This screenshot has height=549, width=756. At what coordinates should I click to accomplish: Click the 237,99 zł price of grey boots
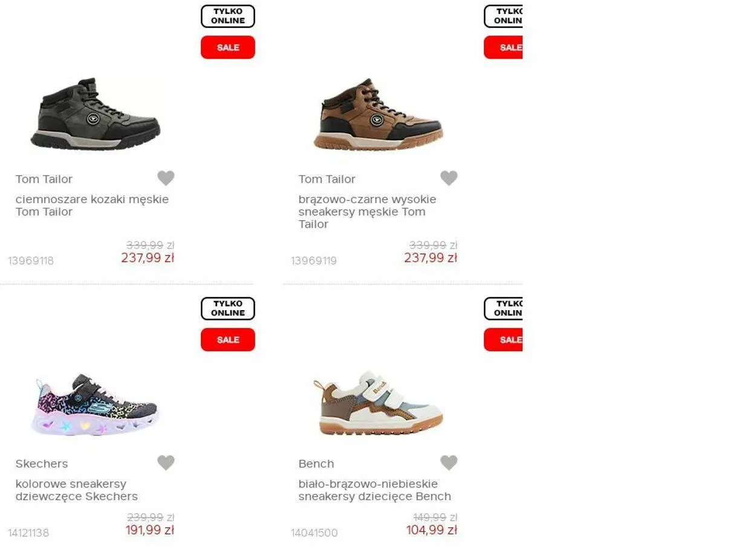coord(148,258)
